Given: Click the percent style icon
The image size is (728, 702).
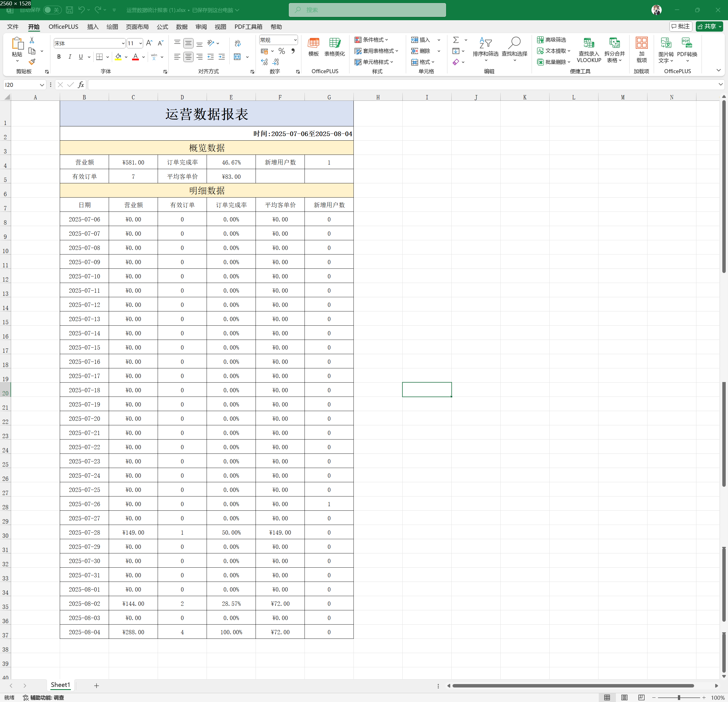Looking at the screenshot, I should click(281, 51).
